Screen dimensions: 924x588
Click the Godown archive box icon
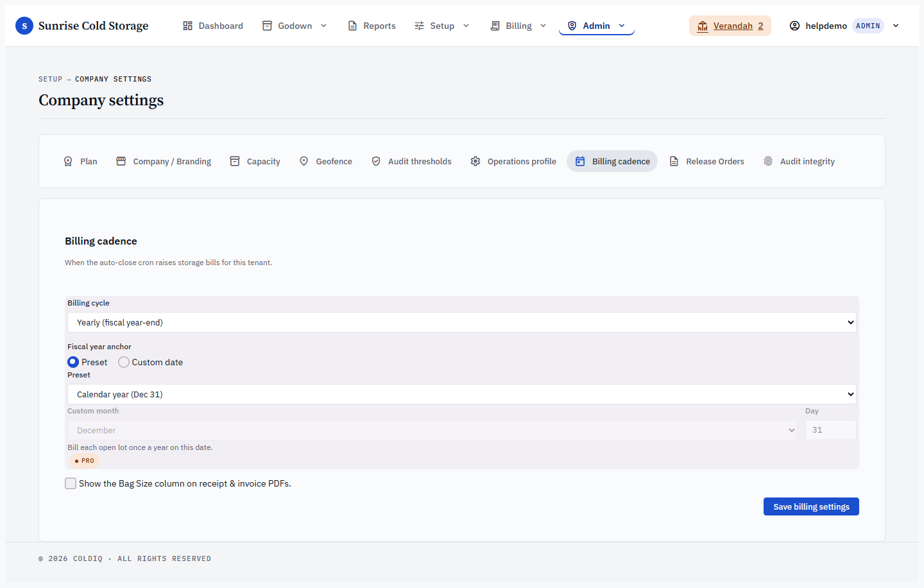coord(267,26)
